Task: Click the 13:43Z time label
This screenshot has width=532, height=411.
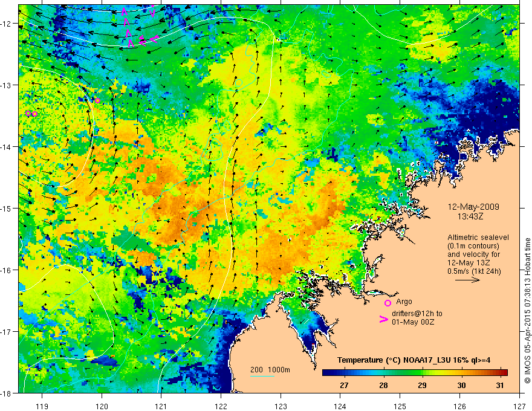Action: pos(470,216)
